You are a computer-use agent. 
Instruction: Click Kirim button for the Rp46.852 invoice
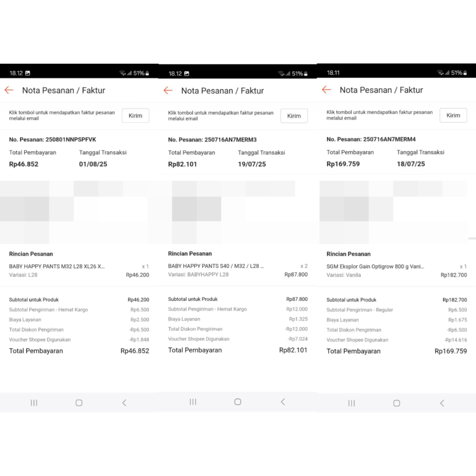point(135,116)
